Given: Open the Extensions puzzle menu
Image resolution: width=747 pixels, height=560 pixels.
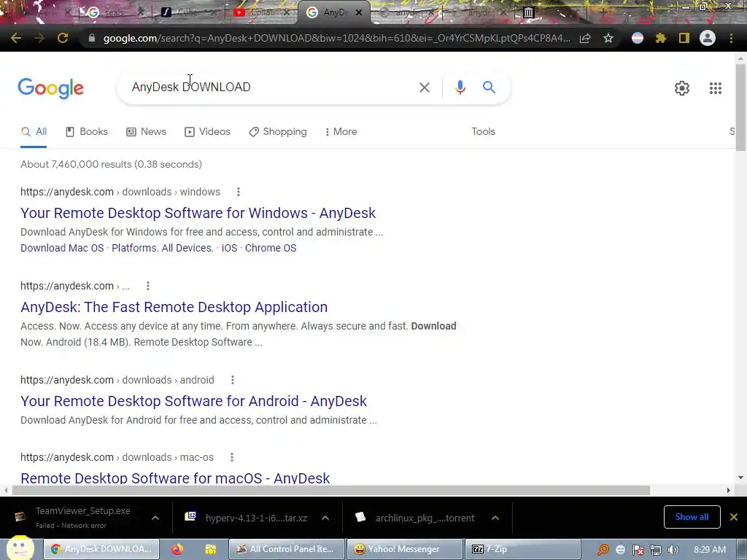Looking at the screenshot, I should [x=660, y=38].
